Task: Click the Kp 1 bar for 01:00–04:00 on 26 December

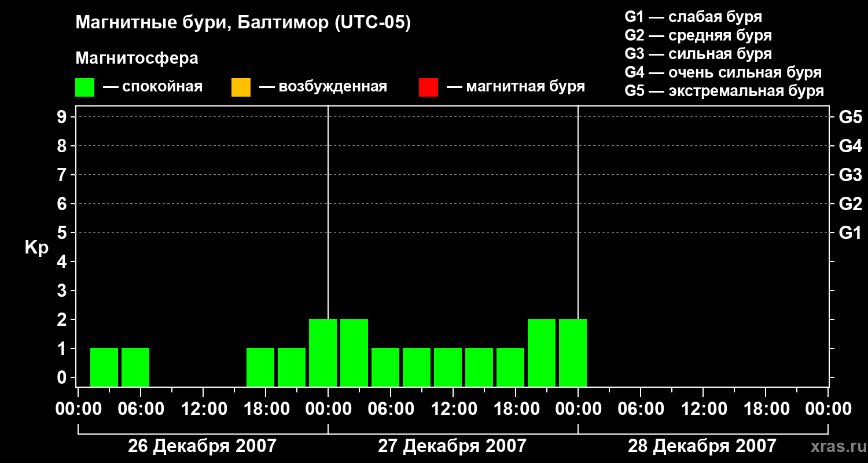Action: click(x=104, y=367)
